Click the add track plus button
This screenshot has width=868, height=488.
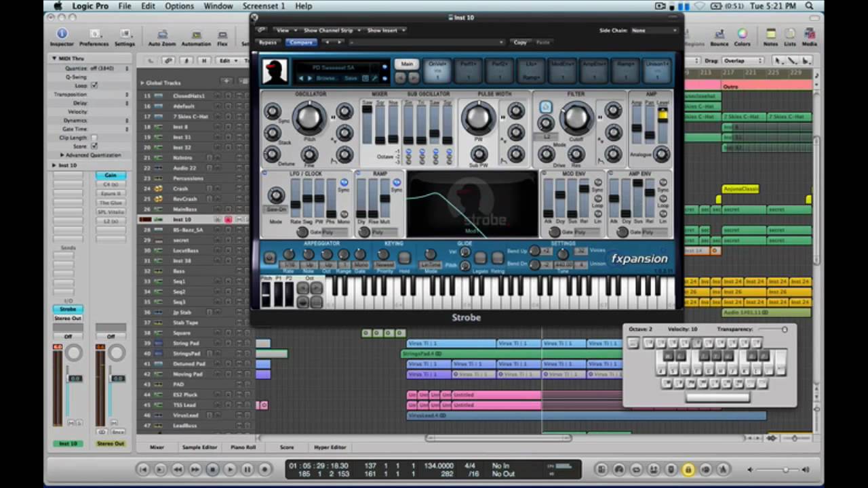pyautogui.click(x=226, y=82)
